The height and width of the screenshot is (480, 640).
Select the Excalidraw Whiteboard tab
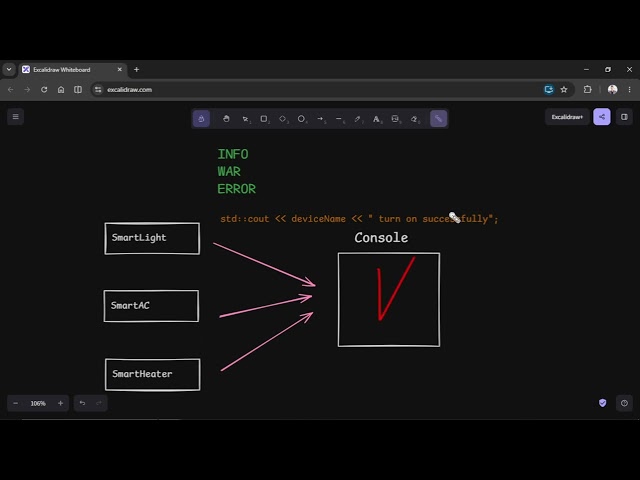[73, 70]
